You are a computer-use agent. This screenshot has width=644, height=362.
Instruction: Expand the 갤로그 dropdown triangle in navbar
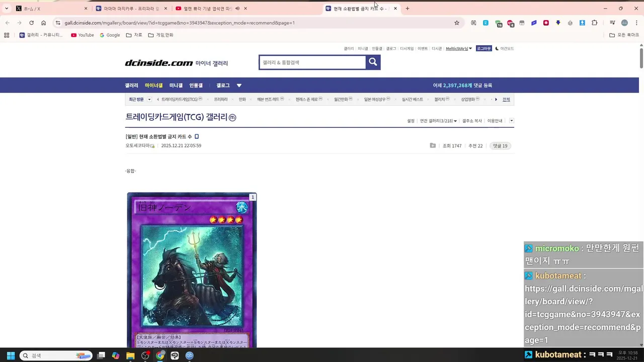click(x=239, y=85)
